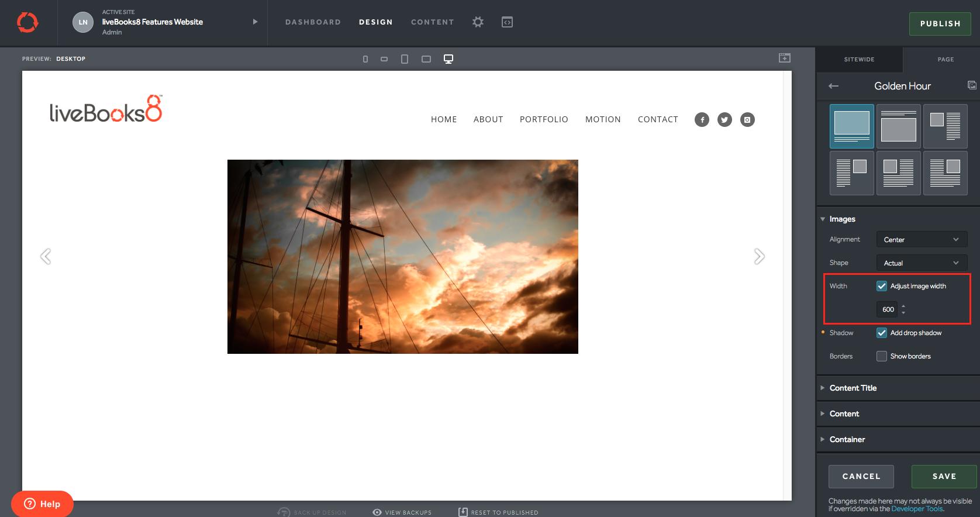Enable the Show borders checkbox
980x517 pixels.
coord(882,356)
